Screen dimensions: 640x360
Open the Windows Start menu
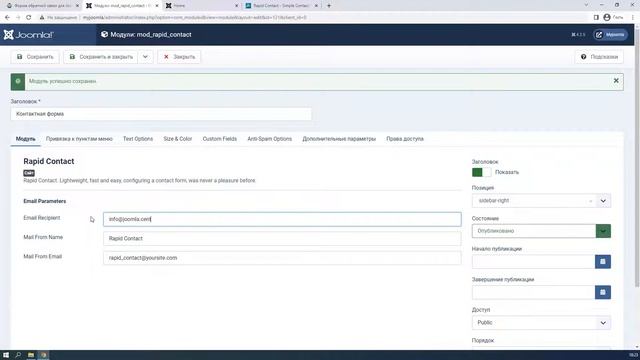6,355
